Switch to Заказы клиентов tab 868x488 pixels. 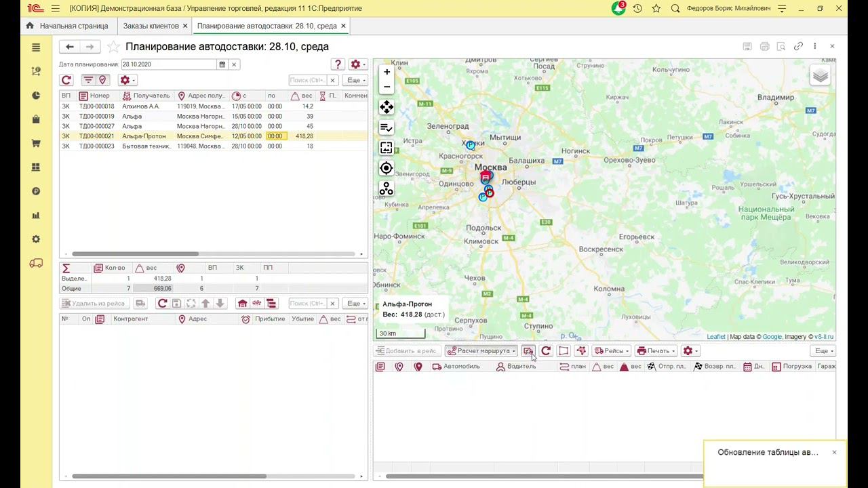point(151,26)
